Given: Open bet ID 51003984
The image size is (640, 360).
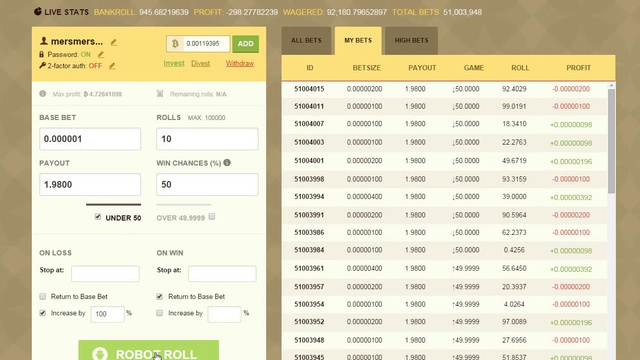Looking at the screenshot, I should tap(309, 250).
